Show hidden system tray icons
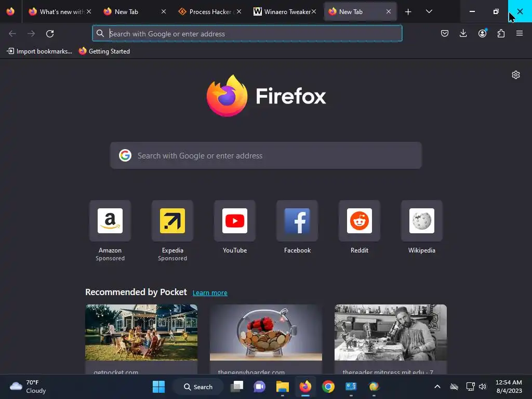 (x=437, y=387)
